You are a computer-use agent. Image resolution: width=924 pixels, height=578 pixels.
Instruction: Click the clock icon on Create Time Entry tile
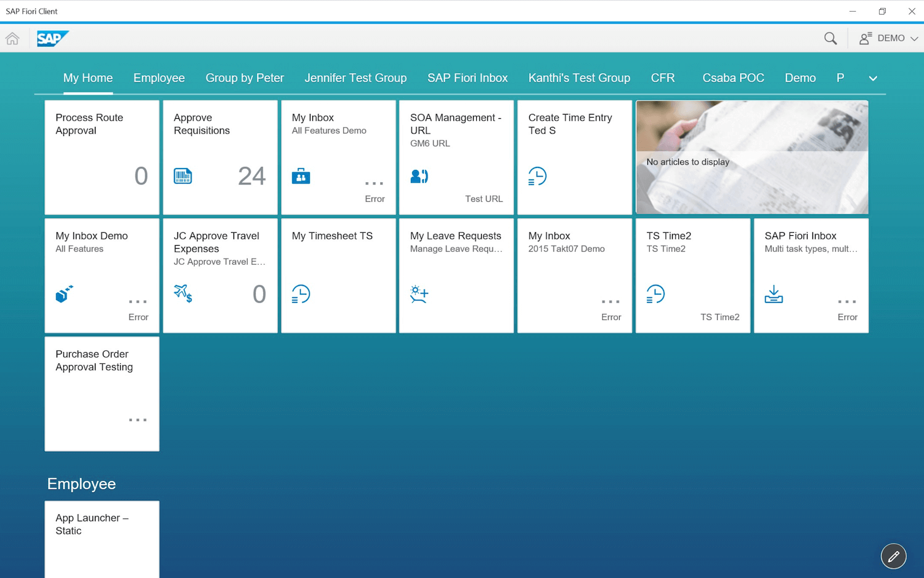pos(537,175)
